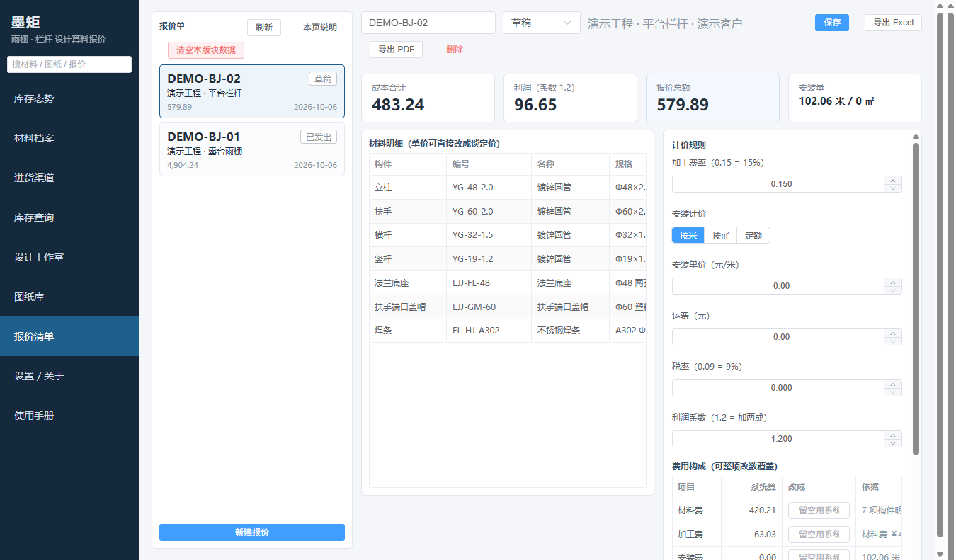
Task: Open 使用手册 from sidebar
Action: 69,416
